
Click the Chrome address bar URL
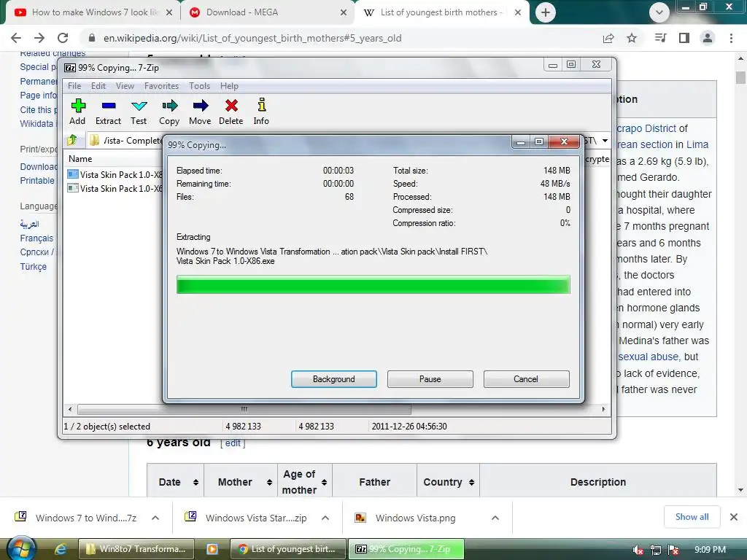pyautogui.click(x=252, y=38)
